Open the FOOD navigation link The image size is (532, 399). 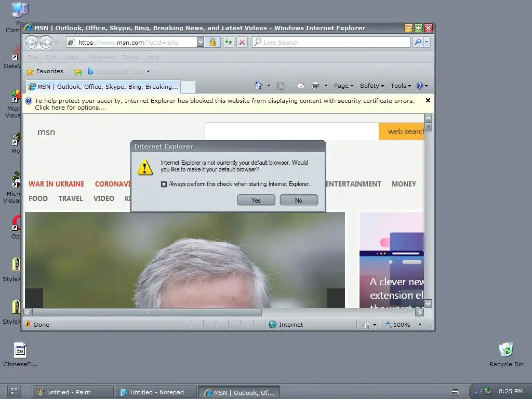click(38, 198)
